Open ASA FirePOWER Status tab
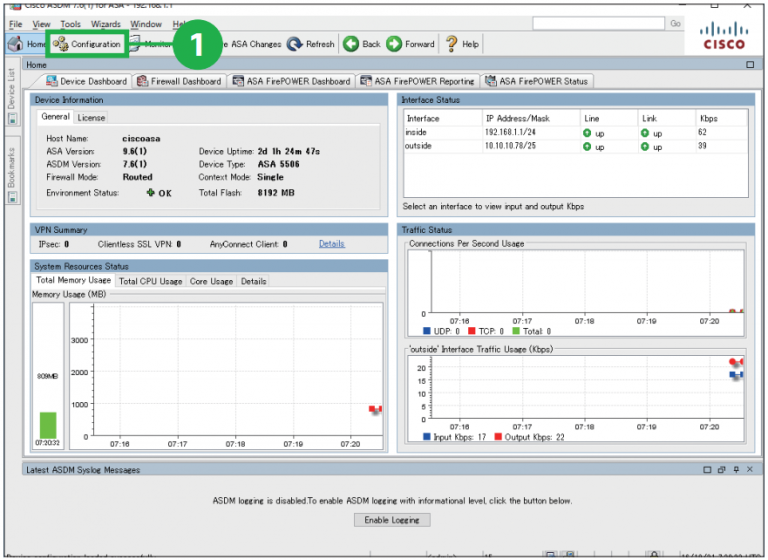 537,81
